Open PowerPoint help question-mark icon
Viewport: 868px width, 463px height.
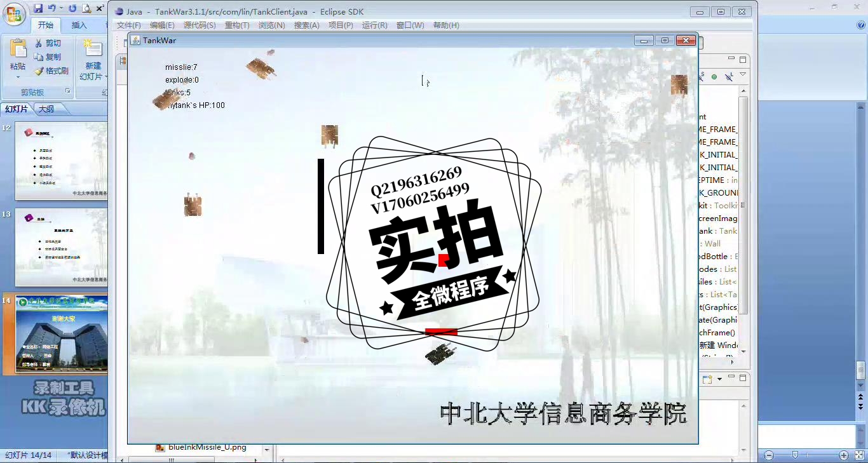[x=861, y=25]
